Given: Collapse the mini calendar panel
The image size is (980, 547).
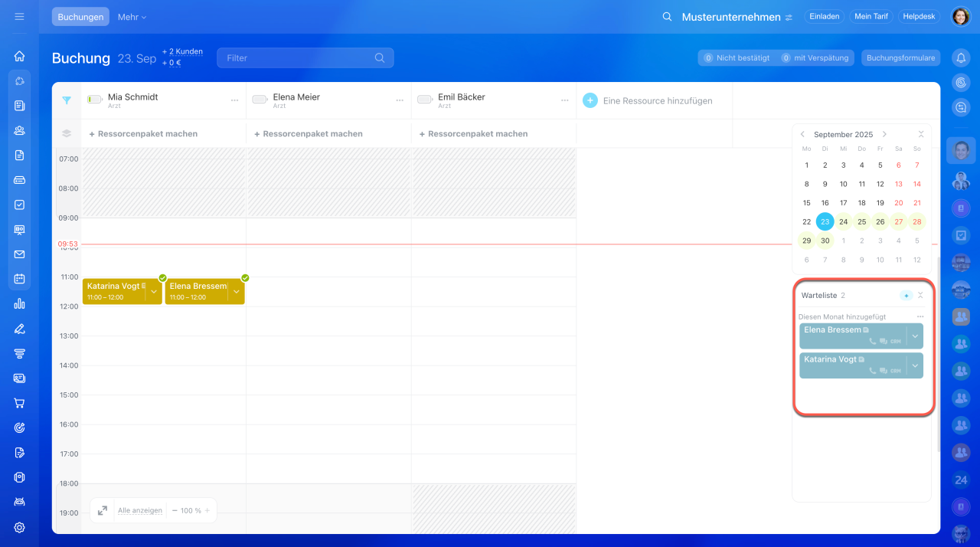Looking at the screenshot, I should point(921,134).
